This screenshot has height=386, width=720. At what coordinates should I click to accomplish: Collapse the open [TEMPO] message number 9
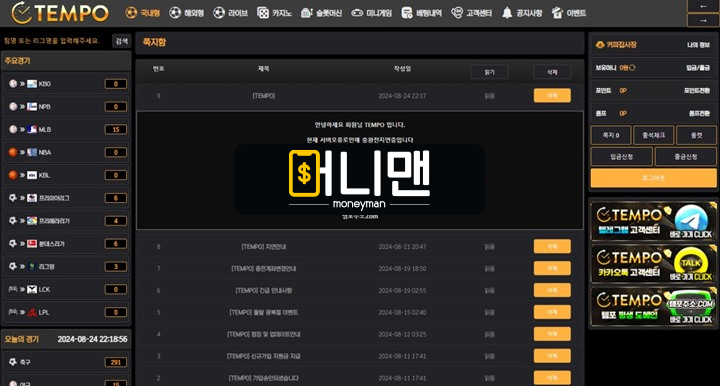[x=264, y=96]
